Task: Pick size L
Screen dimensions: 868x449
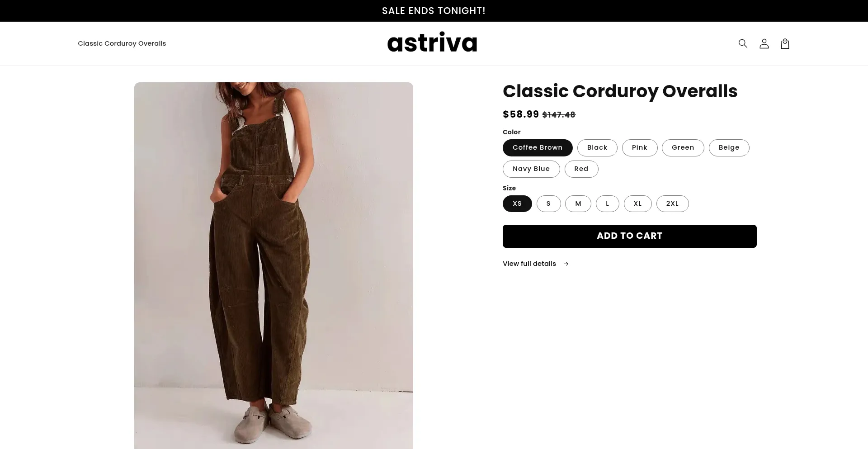Action: [608, 203]
